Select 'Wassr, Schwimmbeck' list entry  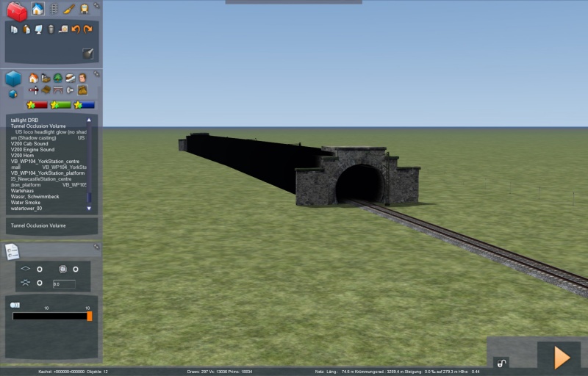(35, 197)
